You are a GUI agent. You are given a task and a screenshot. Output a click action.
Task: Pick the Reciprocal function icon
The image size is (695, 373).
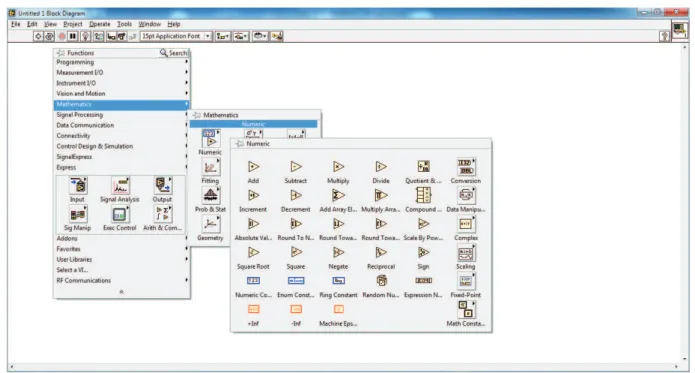[x=381, y=253]
